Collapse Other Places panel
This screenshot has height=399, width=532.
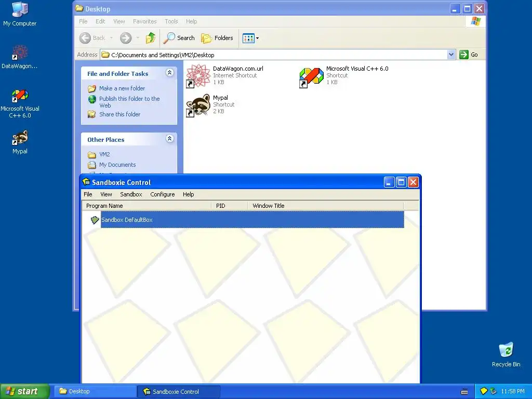170,138
